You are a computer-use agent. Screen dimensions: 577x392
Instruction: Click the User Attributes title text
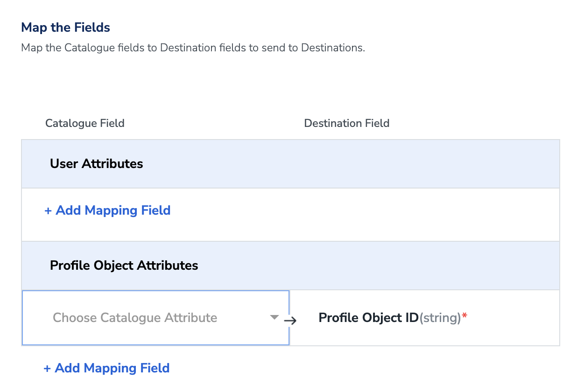(x=97, y=164)
